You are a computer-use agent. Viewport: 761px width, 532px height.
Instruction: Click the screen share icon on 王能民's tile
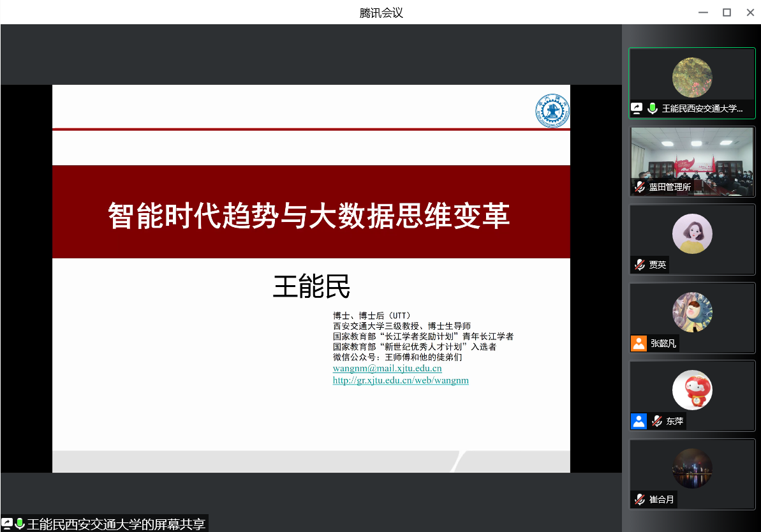click(637, 108)
